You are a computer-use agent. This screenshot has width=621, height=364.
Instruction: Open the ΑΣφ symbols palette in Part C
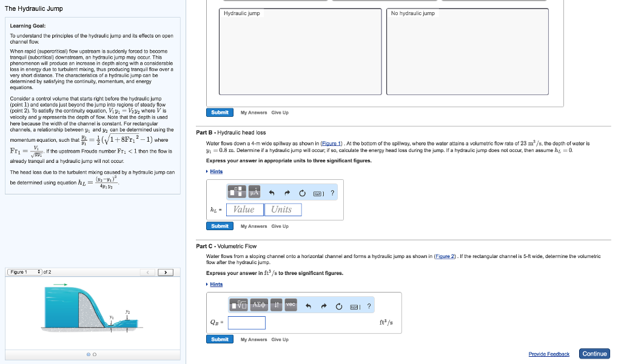click(260, 304)
